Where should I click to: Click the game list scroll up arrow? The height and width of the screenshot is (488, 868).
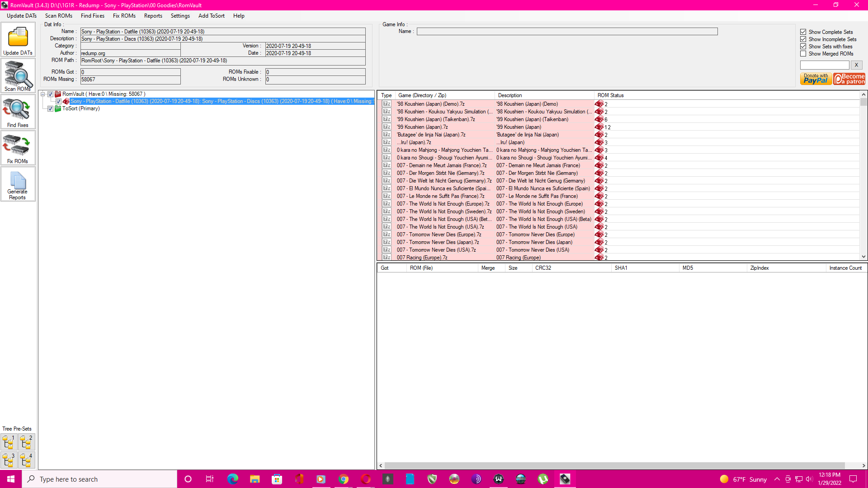(863, 94)
